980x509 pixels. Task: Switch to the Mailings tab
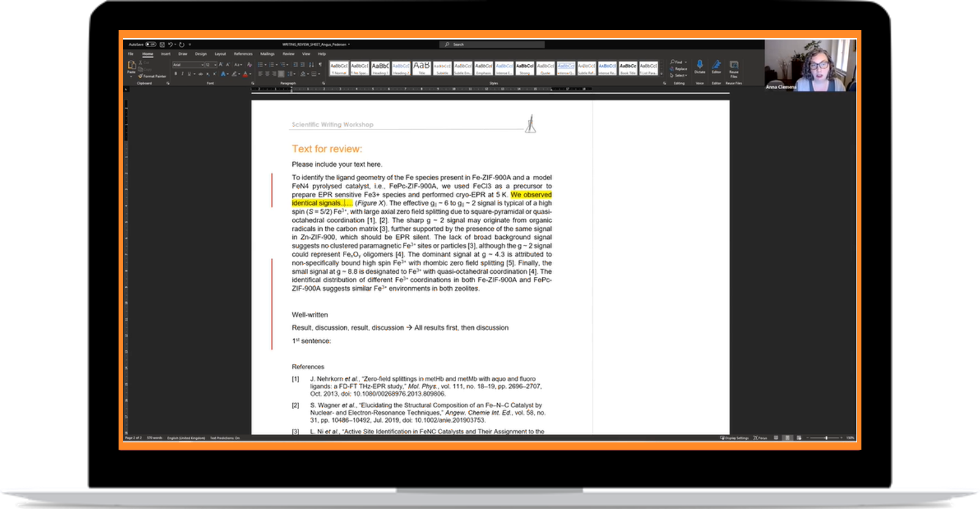[x=267, y=54]
